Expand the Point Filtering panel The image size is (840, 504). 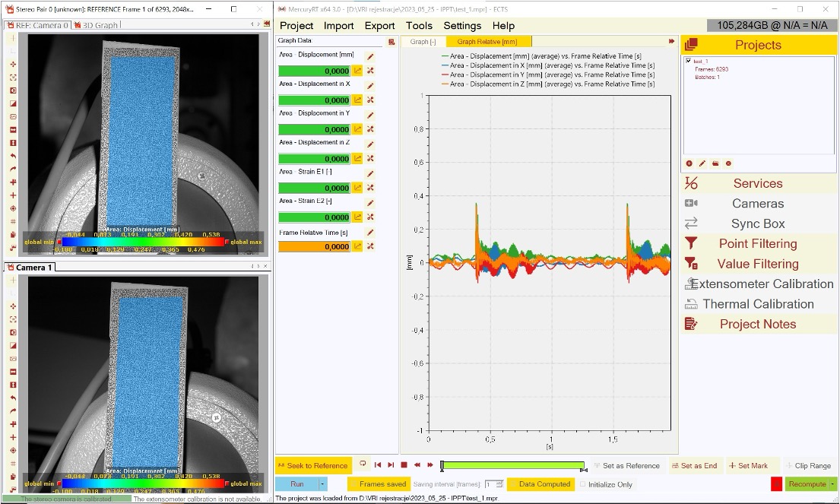[758, 244]
